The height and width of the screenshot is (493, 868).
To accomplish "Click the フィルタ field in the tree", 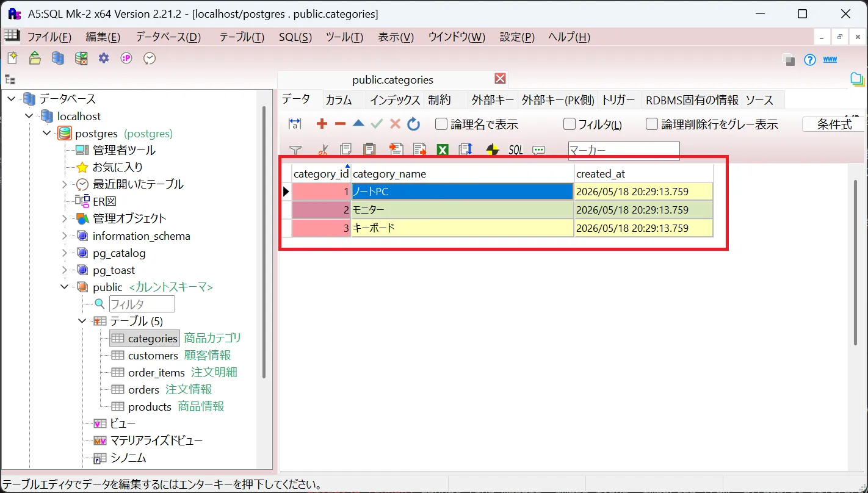I will click(x=142, y=304).
